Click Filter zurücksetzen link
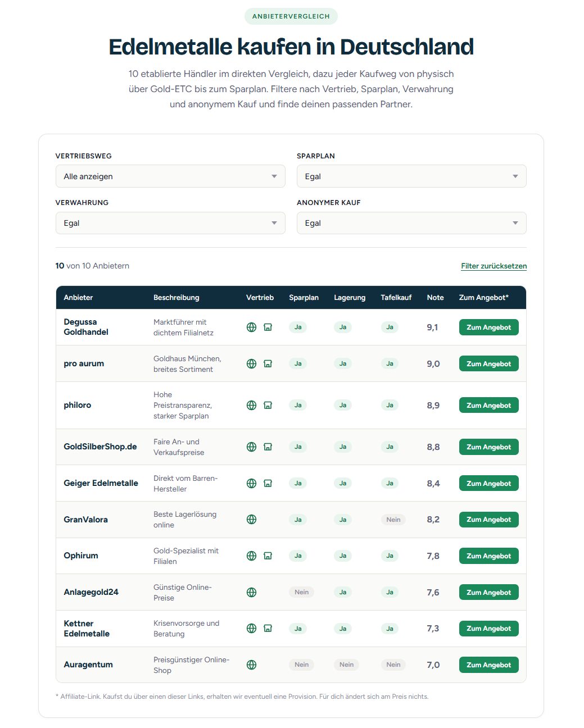 (494, 266)
